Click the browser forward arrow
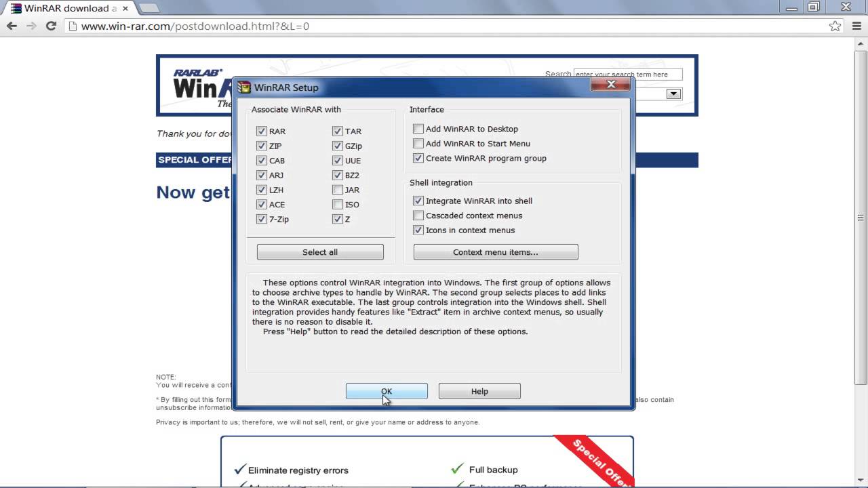 [x=31, y=26]
